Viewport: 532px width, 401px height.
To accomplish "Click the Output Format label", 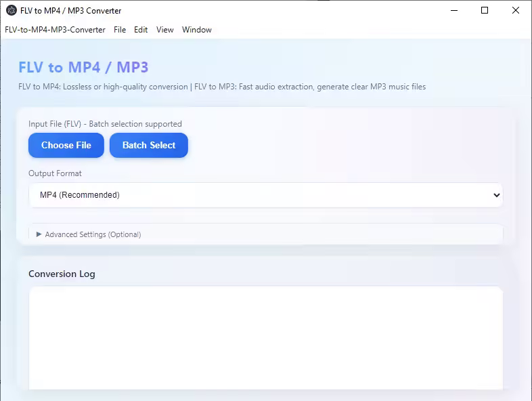I will click(55, 173).
